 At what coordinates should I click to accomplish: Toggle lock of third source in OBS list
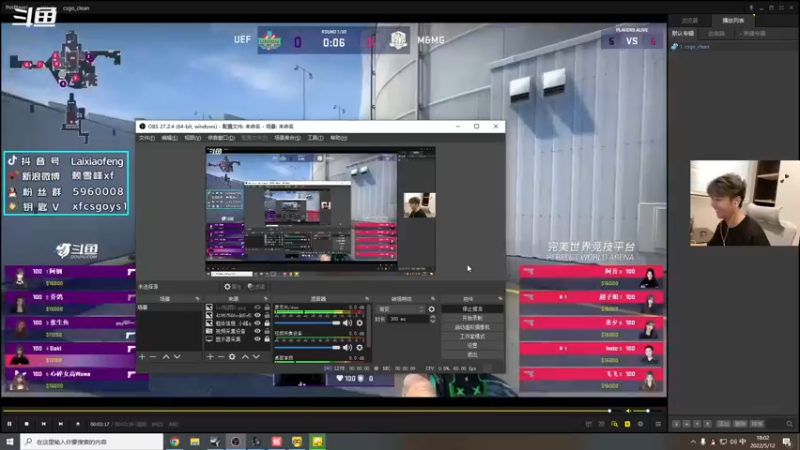tap(267, 323)
